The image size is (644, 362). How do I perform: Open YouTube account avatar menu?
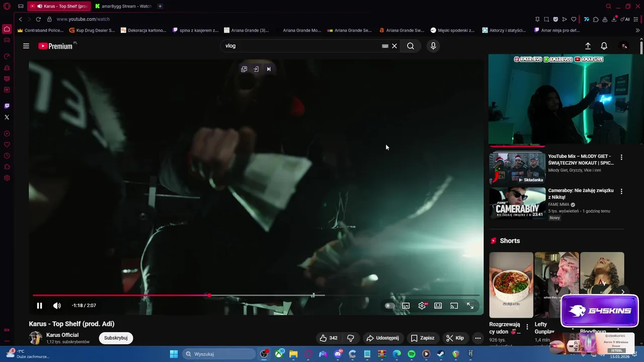pos(624,46)
